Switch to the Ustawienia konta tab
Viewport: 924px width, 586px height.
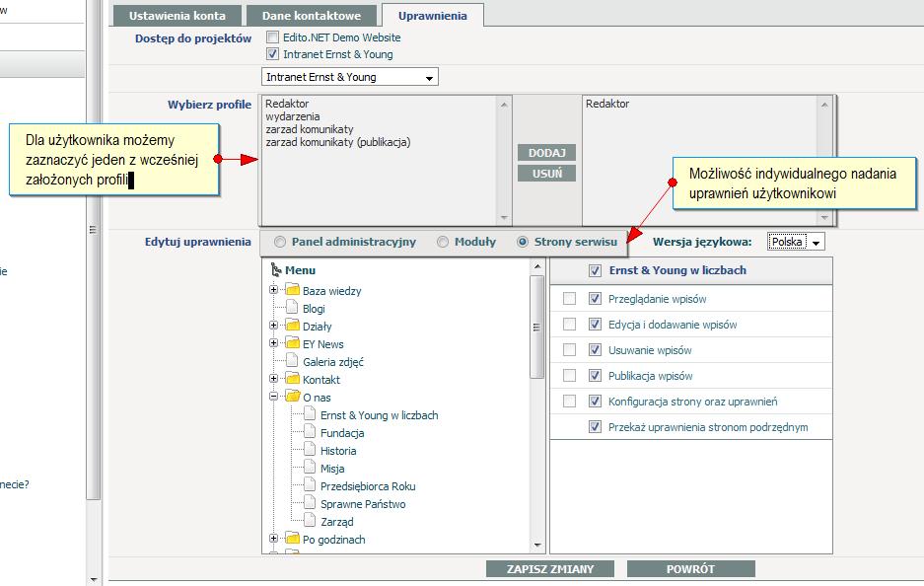point(178,16)
